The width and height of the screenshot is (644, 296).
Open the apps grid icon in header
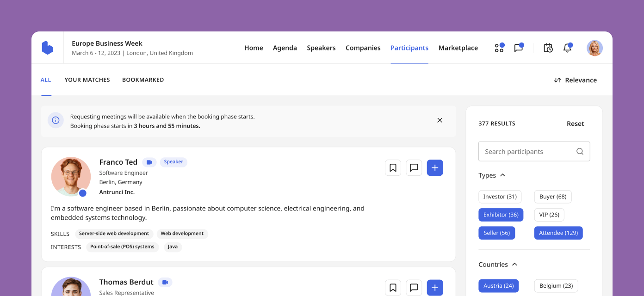coord(499,48)
